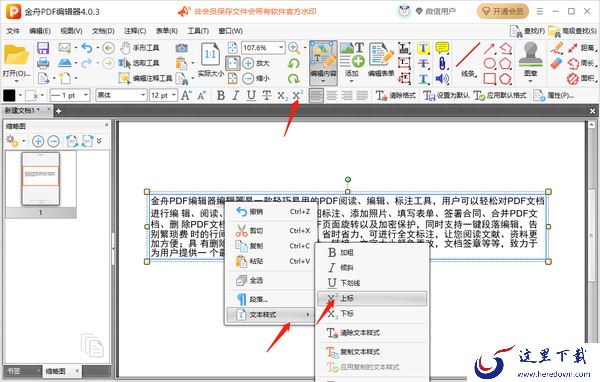Open the View (视图) menu

pos(71,31)
